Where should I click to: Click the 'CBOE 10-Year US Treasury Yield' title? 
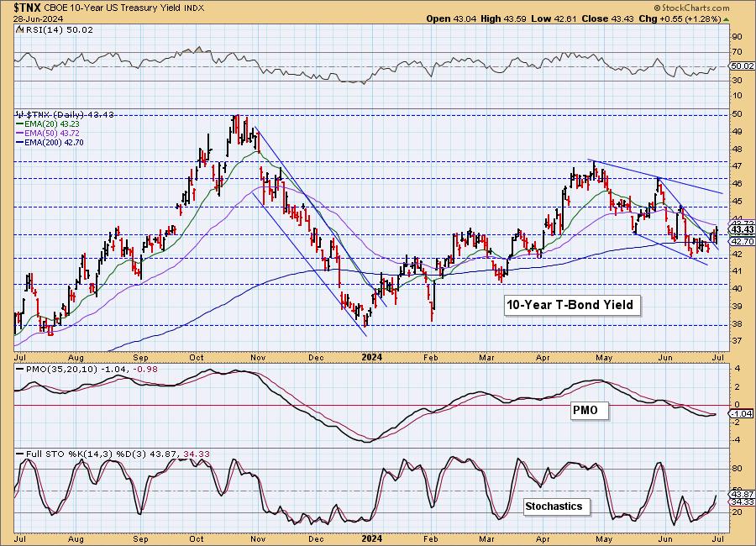pyautogui.click(x=113, y=8)
